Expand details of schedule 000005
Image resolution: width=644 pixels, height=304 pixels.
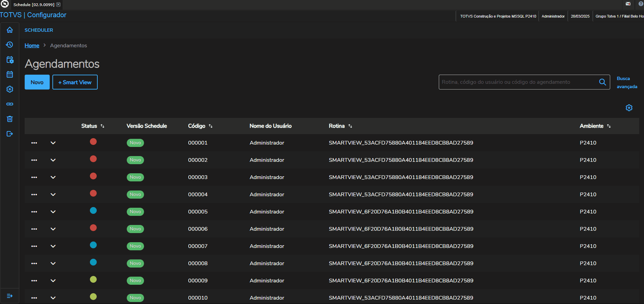click(53, 212)
